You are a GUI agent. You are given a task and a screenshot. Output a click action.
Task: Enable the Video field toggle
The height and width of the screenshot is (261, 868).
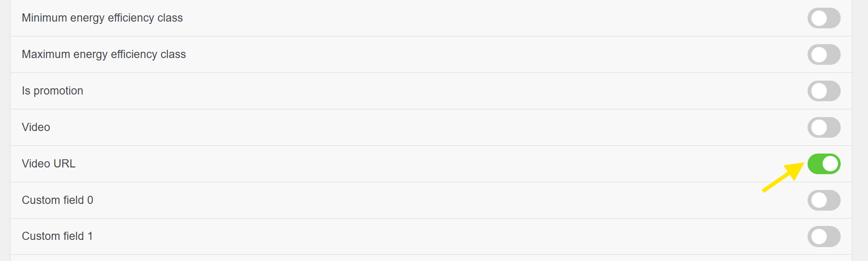point(823,128)
